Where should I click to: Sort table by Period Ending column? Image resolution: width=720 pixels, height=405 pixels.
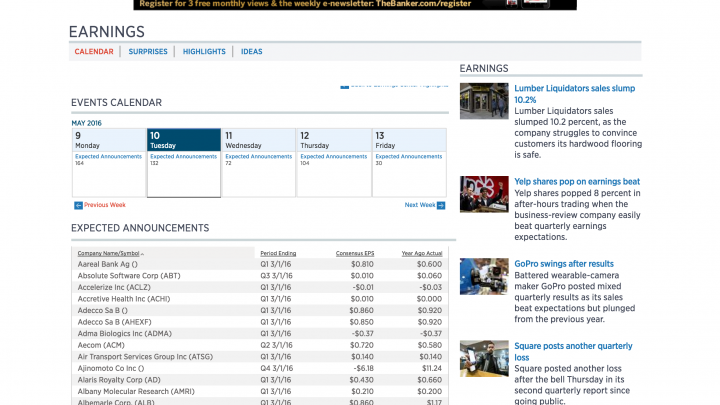tap(278, 253)
